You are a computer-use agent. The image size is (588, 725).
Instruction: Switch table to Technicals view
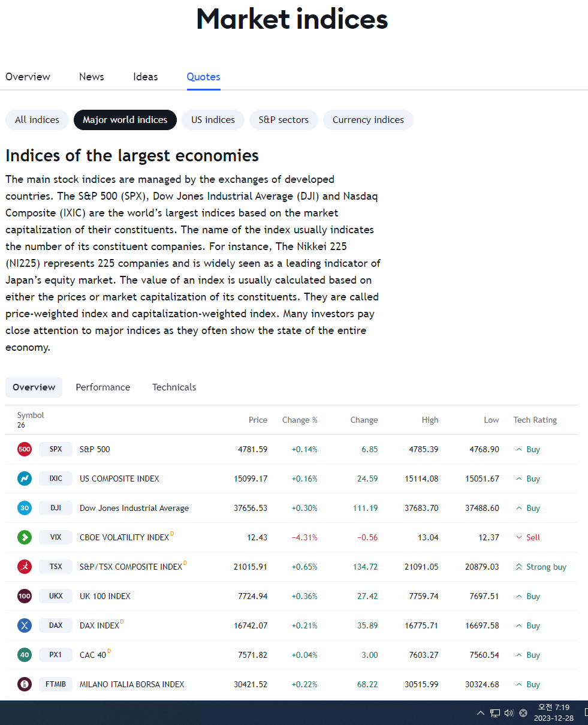point(174,387)
